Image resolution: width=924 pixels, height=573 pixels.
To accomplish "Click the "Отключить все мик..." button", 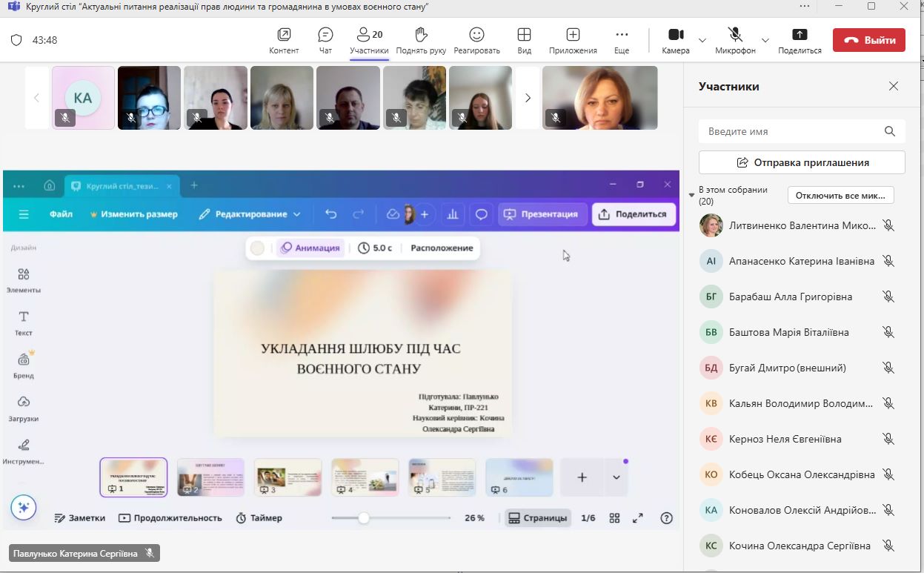I will (x=840, y=196).
